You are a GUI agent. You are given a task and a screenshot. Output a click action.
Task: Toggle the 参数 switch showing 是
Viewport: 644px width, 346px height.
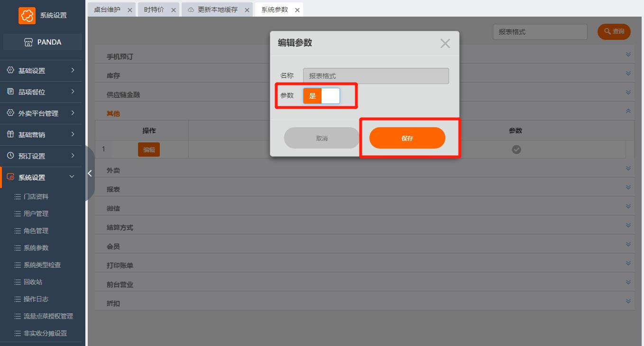[322, 96]
